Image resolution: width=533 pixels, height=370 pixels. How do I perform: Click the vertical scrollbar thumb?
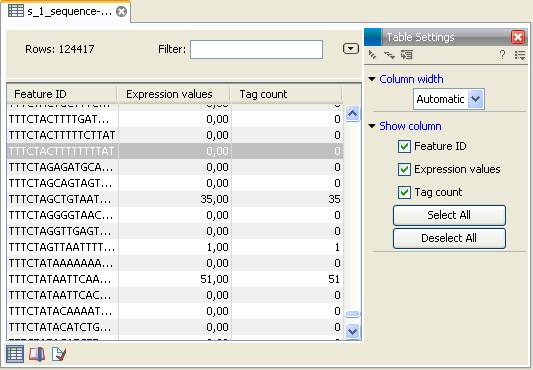353,314
